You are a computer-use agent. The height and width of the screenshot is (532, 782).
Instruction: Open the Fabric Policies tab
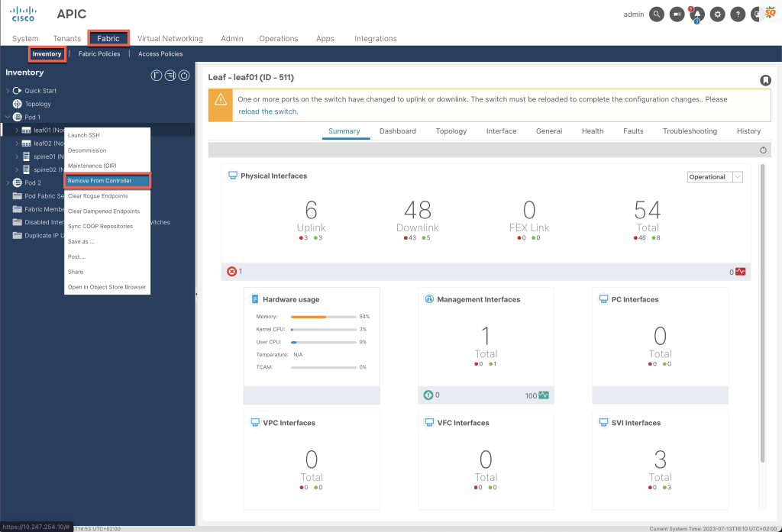click(x=99, y=53)
